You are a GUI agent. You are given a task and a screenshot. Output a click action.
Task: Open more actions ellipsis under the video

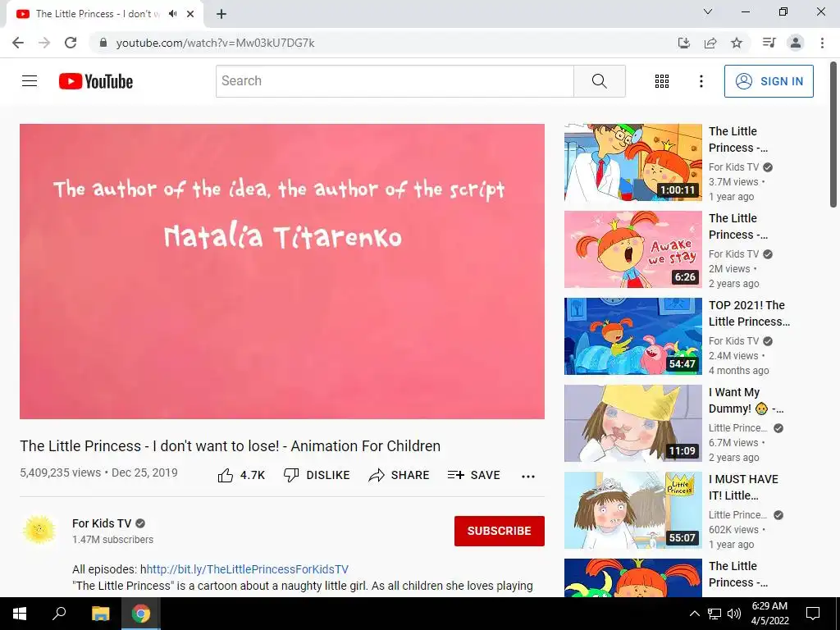528,477
